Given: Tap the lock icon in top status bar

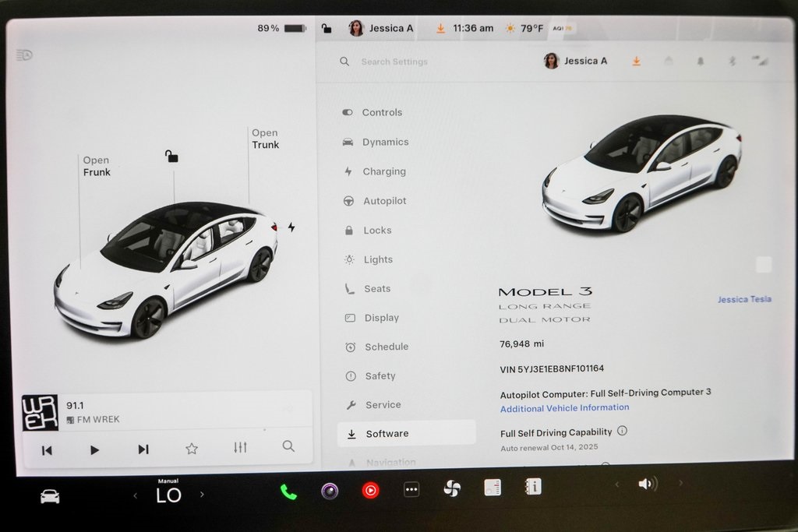Looking at the screenshot, I should [x=327, y=29].
